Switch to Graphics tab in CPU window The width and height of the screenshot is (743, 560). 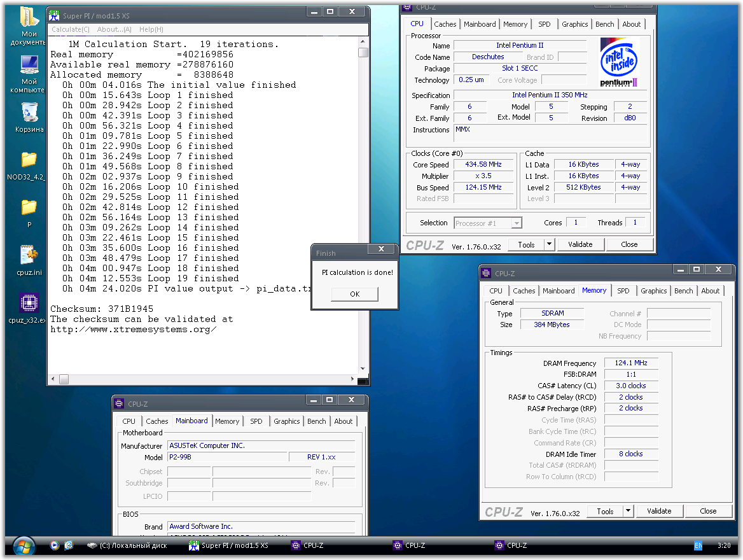575,24
